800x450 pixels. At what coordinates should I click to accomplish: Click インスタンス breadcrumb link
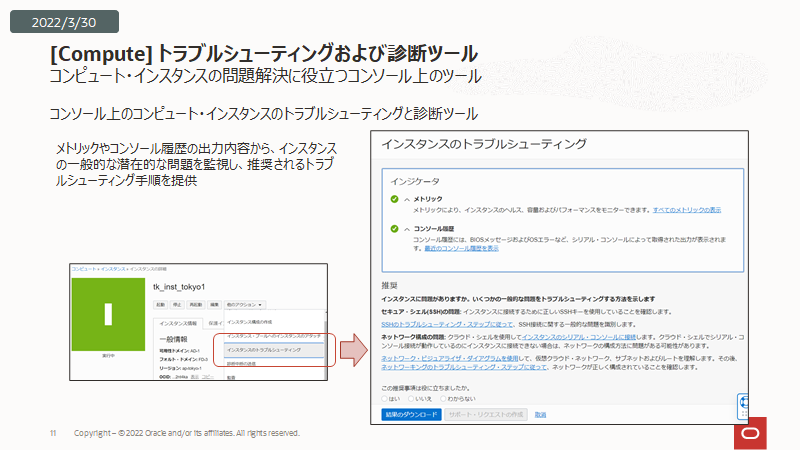113,269
